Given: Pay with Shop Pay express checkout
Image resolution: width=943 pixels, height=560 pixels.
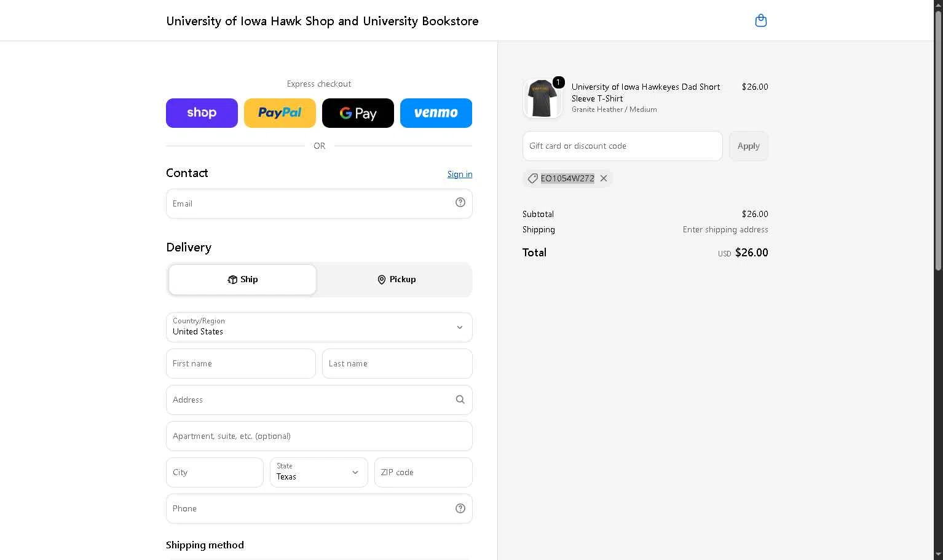Looking at the screenshot, I should point(202,113).
